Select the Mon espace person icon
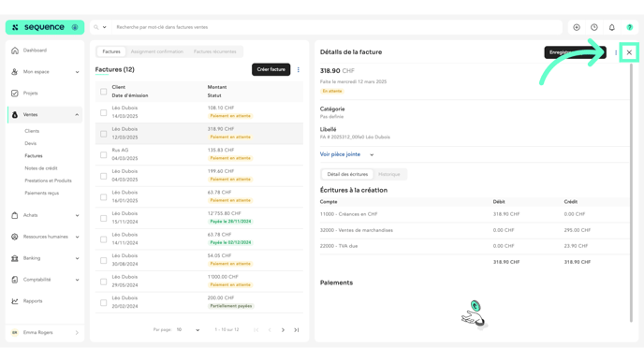Screen dimensions: 644x362 [15, 72]
